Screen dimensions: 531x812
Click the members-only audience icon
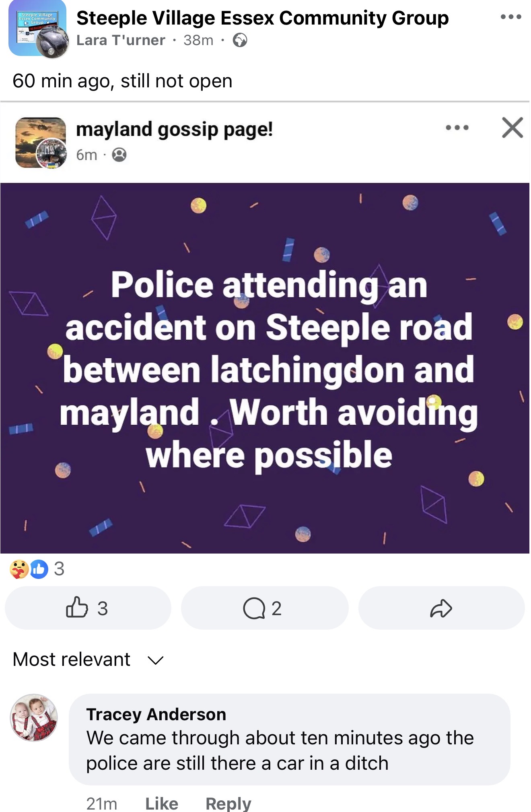tap(119, 155)
